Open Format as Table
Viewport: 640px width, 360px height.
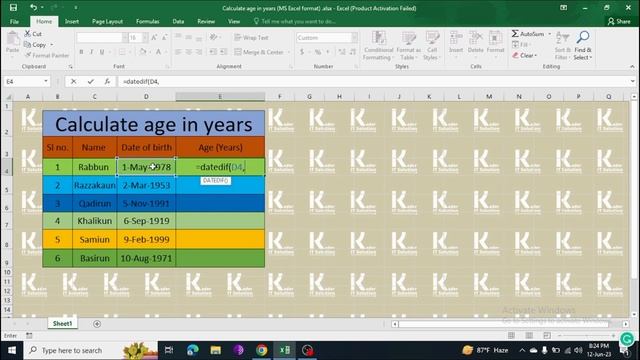click(x=408, y=46)
